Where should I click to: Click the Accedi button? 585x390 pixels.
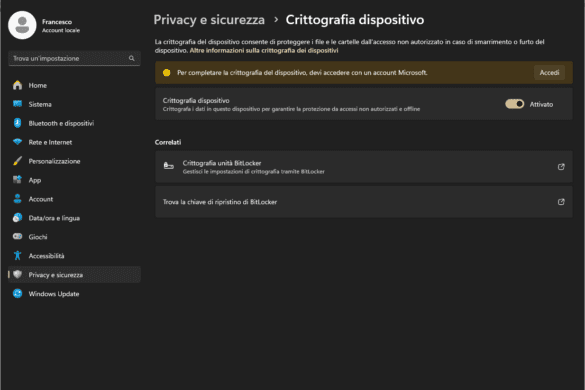549,72
